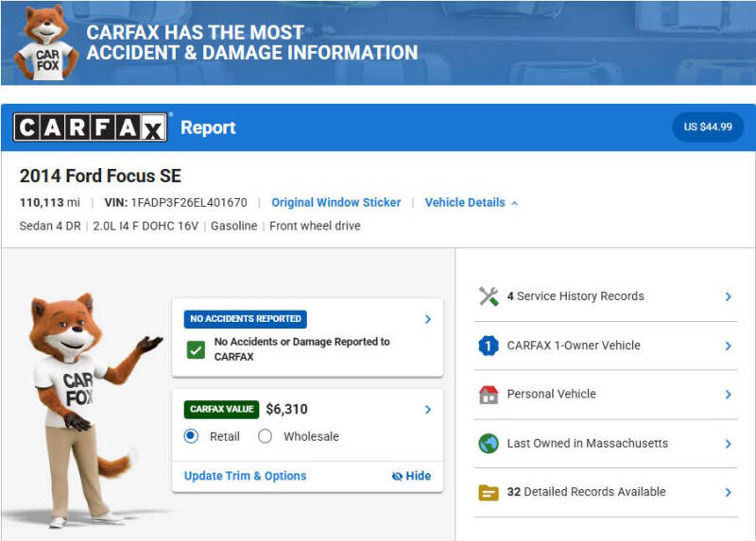
Task: Expand the No Accidents Reported arrow
Action: click(x=428, y=319)
